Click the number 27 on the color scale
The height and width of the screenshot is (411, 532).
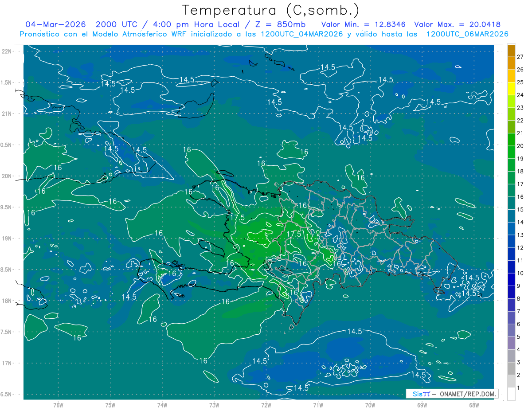click(x=520, y=57)
